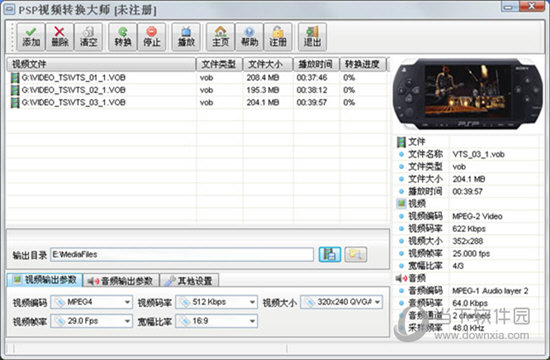Click the 音频 speaker icon in info panel

click(x=401, y=278)
